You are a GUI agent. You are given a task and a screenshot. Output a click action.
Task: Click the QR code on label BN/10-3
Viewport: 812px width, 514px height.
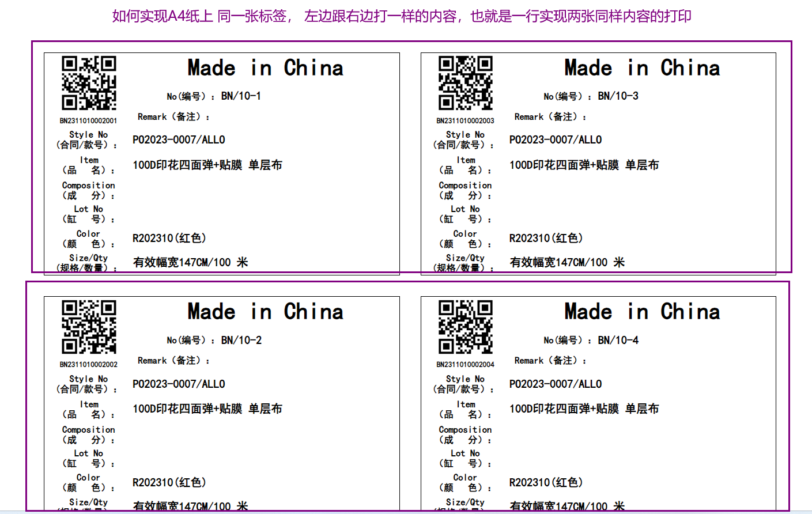465,83
